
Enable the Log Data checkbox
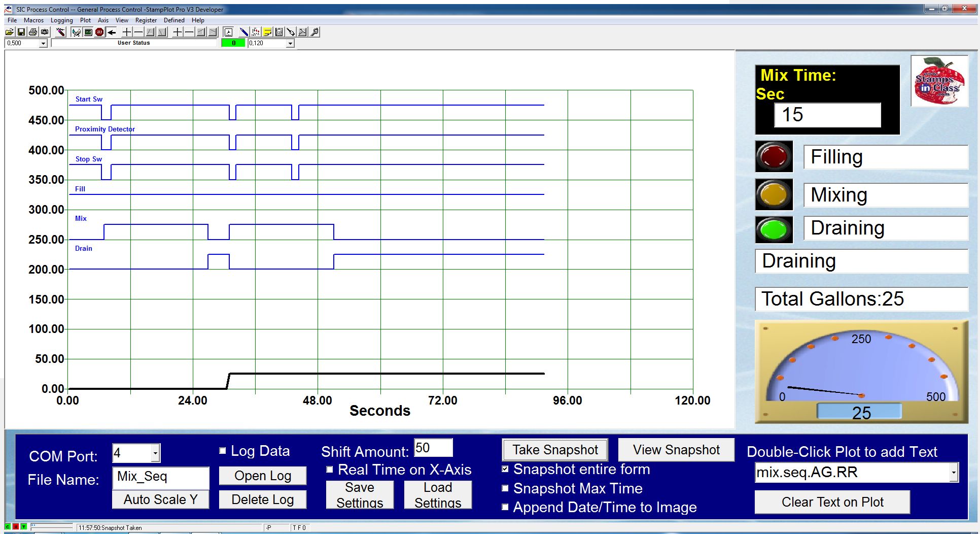point(222,450)
